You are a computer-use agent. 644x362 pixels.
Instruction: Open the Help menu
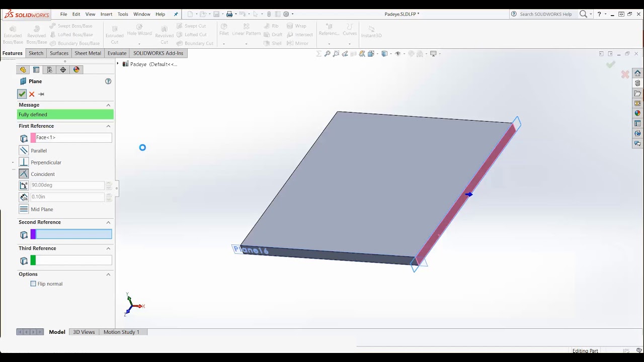click(x=160, y=14)
